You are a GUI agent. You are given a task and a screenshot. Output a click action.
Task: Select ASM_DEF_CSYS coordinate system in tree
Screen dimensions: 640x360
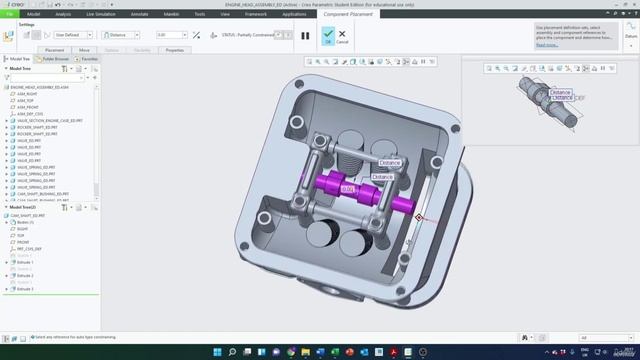point(30,114)
